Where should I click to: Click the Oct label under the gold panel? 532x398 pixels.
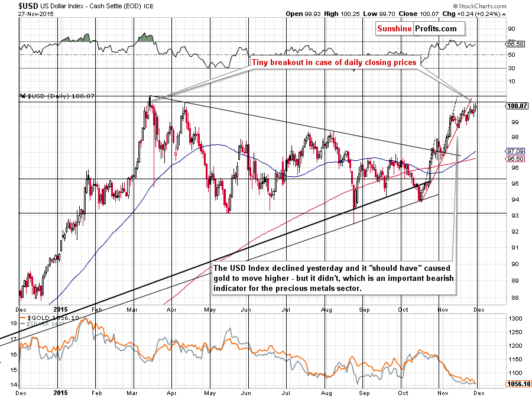click(x=403, y=393)
